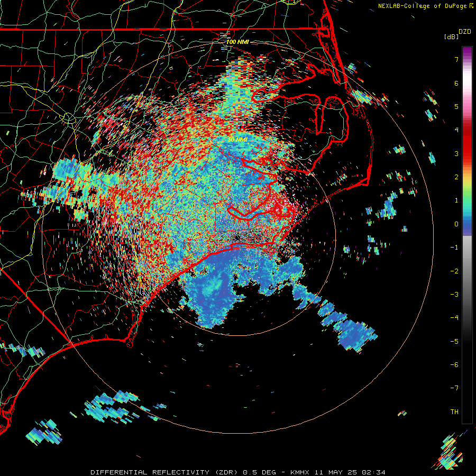476x476 pixels.
Task: Click the -4 value on the color scale
Action: point(454,317)
